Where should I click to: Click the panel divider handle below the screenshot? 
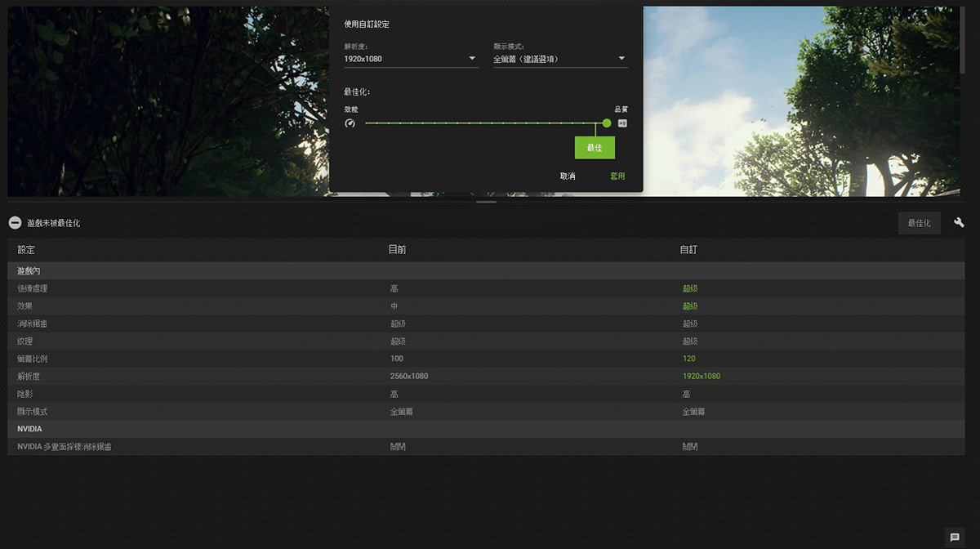coord(486,201)
